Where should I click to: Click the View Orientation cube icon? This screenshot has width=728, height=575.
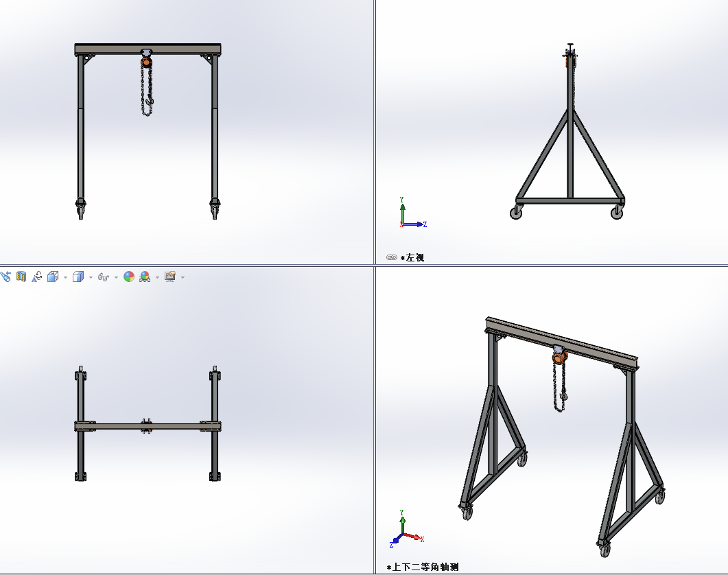coord(53,277)
